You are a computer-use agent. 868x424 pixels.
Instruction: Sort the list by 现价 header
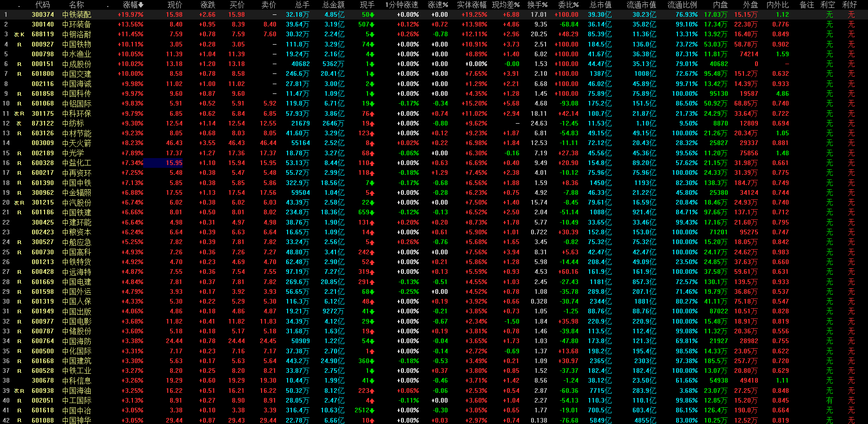pyautogui.click(x=175, y=5)
